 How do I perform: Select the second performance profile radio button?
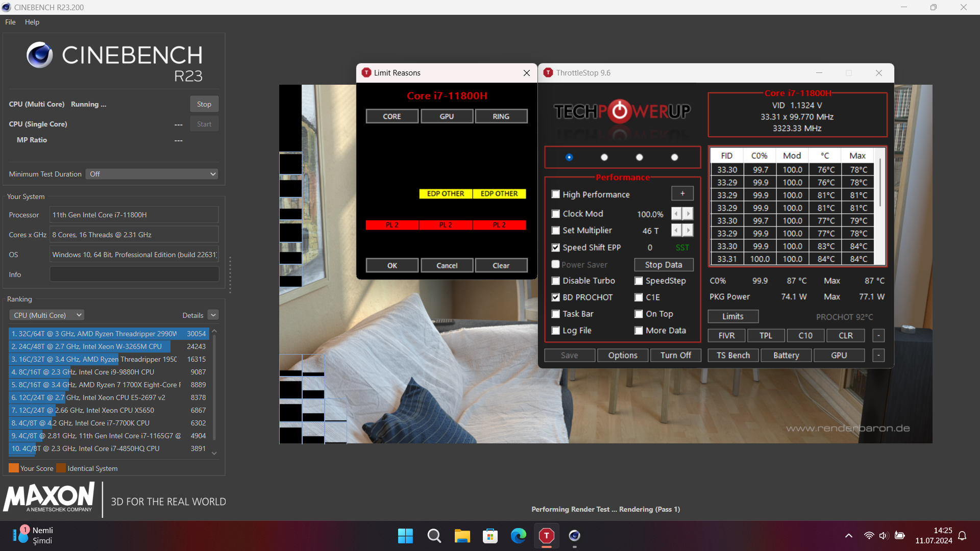(604, 157)
